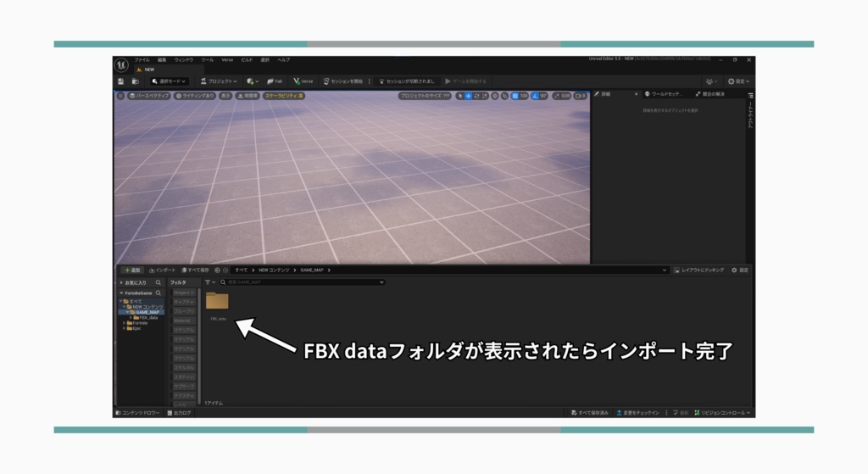The height and width of the screenshot is (474, 868).
Task: Toggle the ブループリ filter in filter list
Action: click(183, 311)
